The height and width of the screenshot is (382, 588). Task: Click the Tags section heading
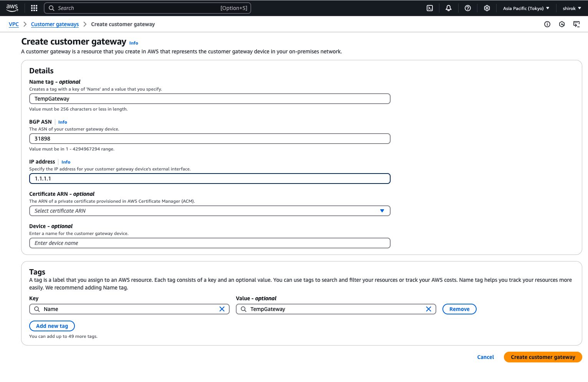(x=37, y=272)
